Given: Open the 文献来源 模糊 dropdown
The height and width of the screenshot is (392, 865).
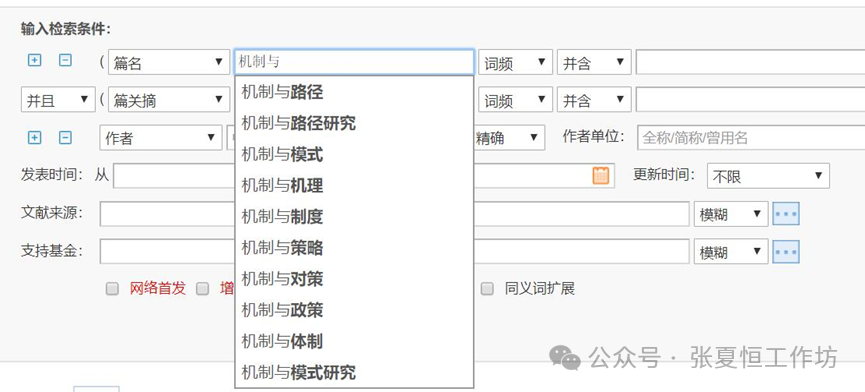Looking at the screenshot, I should click(731, 214).
